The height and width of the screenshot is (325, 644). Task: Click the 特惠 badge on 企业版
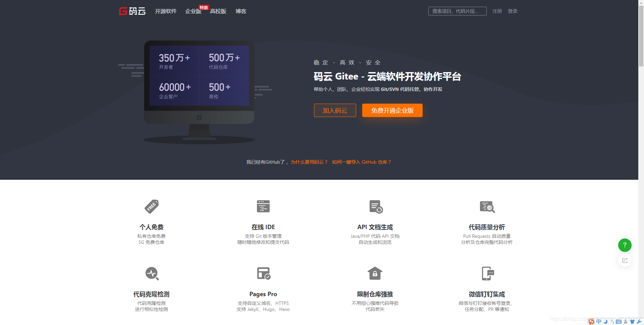click(204, 7)
